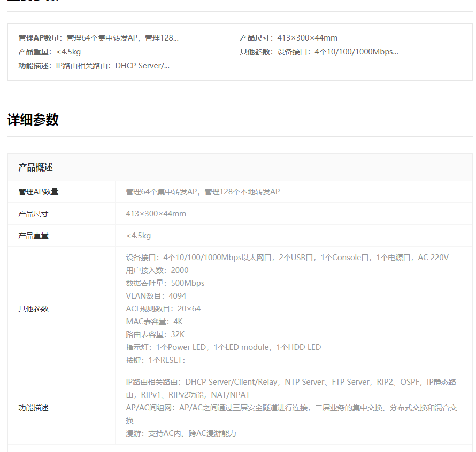Click 产品尺寸 summary in top box
The height and width of the screenshot is (452, 476).
(288, 38)
